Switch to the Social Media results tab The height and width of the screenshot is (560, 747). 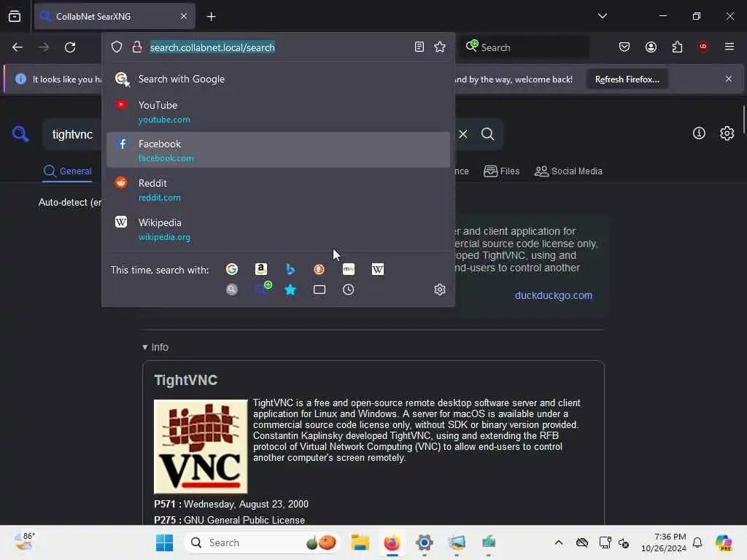coord(568,171)
